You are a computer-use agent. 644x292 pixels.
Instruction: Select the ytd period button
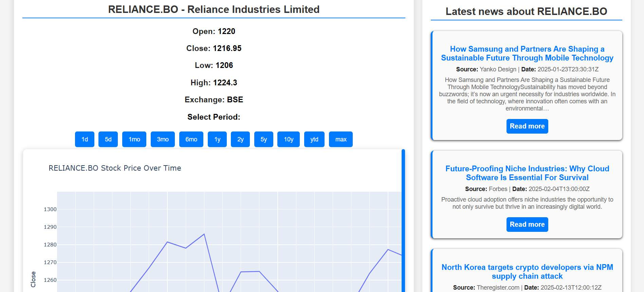314,139
